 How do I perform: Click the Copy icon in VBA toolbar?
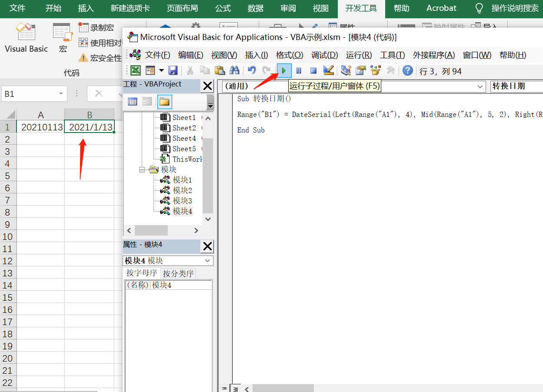point(205,70)
